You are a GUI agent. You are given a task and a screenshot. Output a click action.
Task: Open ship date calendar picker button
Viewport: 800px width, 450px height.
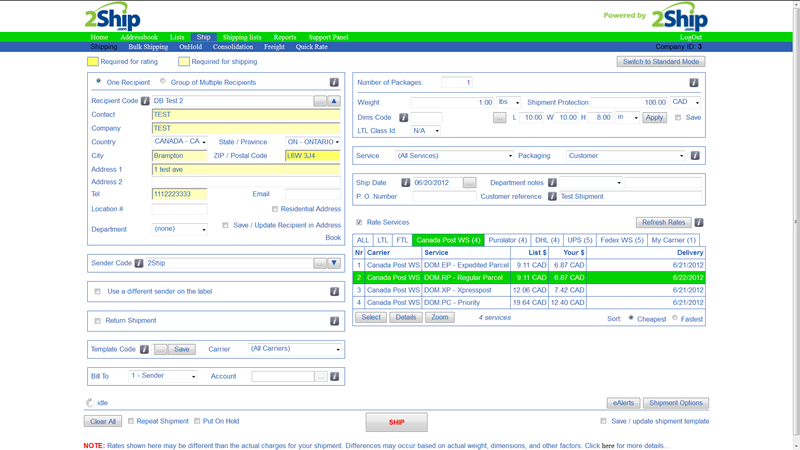tap(469, 183)
